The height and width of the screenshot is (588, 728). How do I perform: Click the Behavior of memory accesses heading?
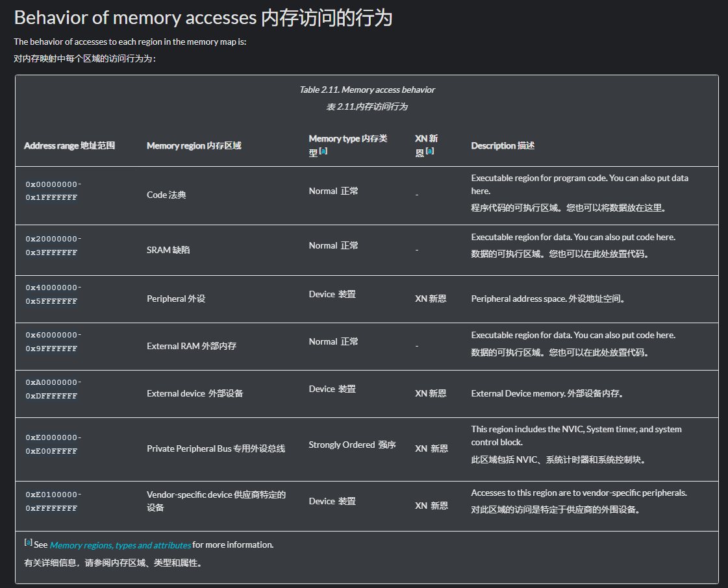click(x=203, y=18)
